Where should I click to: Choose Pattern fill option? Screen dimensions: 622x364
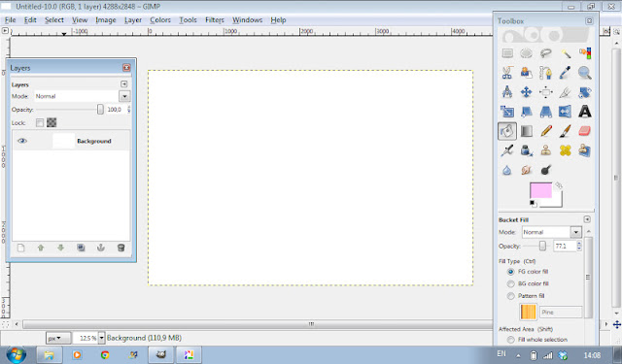pos(511,296)
